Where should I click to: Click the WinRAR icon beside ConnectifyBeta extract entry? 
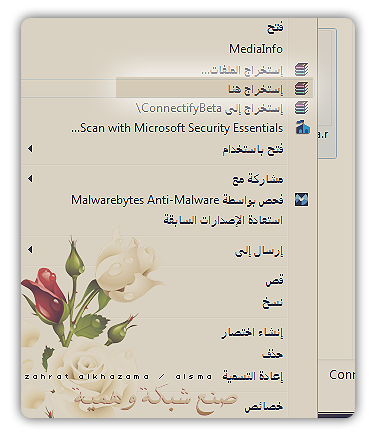pos(302,108)
